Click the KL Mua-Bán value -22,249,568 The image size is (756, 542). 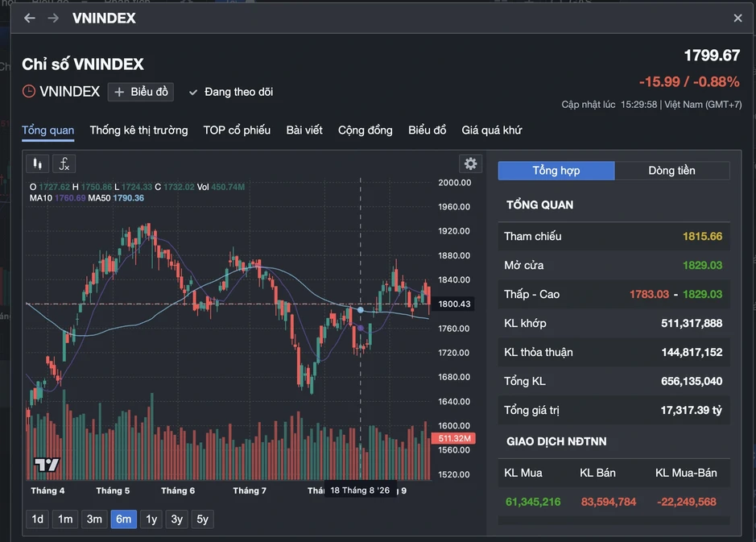coord(687,502)
